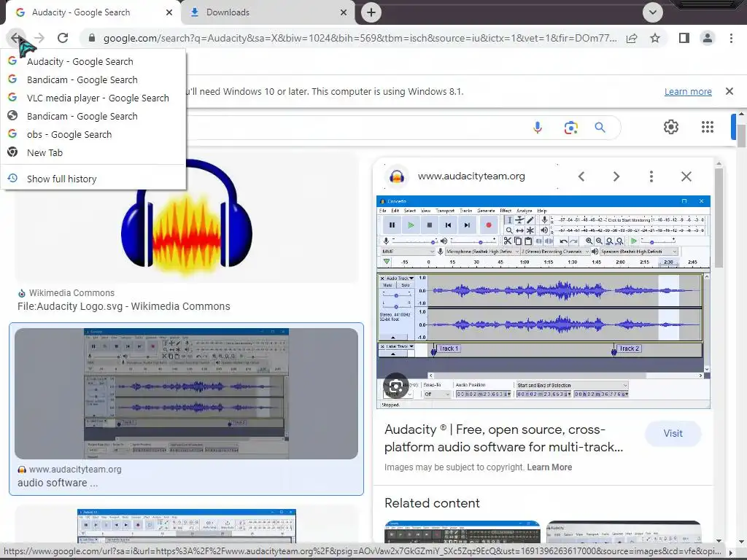Show previous image in preview panel
Screen dimensions: 747x560
(x=581, y=176)
